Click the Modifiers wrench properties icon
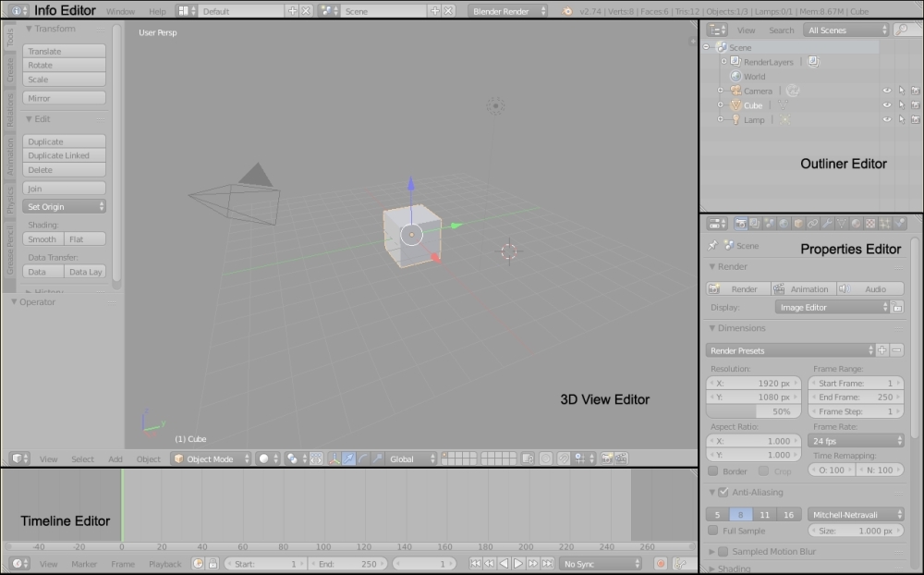The width and height of the screenshot is (924, 575). pos(827,224)
